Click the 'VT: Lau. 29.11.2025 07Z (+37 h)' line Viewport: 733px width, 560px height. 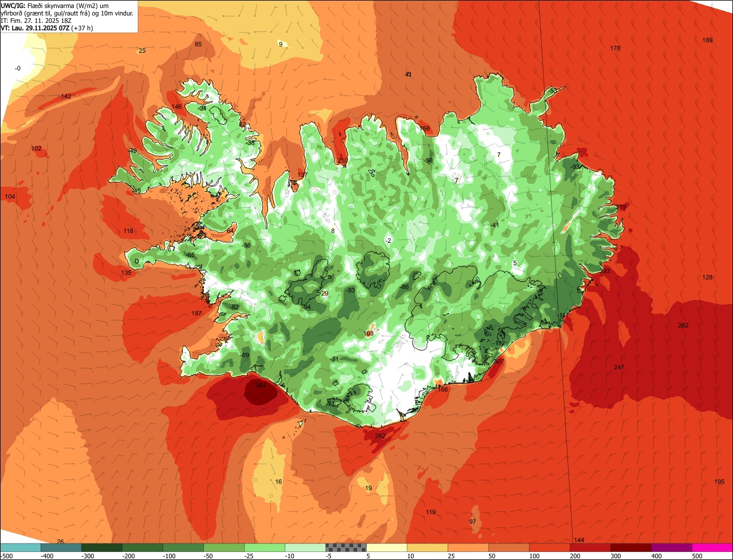[x=47, y=27]
